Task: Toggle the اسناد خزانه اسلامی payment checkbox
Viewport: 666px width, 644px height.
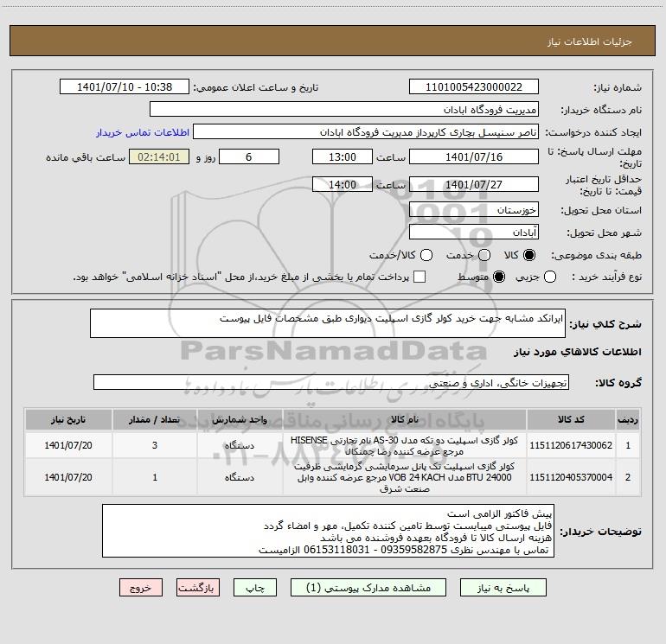Action: point(419,277)
